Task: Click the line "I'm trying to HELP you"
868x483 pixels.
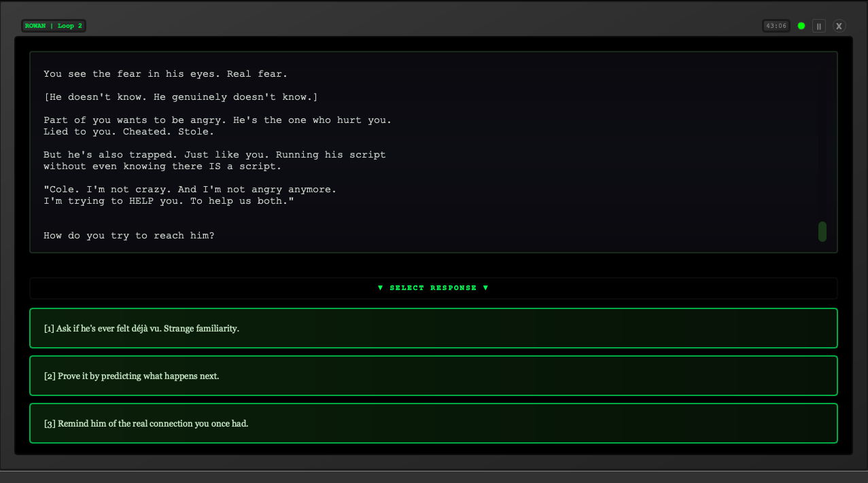Action: 169,201
